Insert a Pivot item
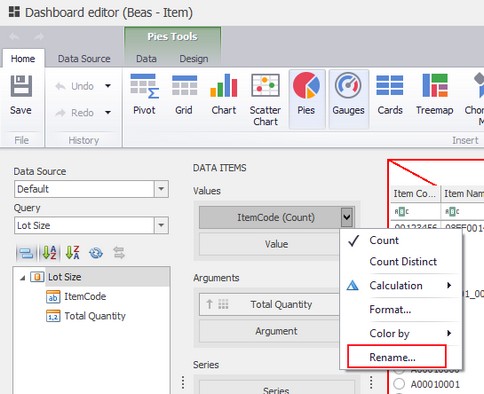Image resolution: width=484 pixels, height=394 pixels. (144, 95)
